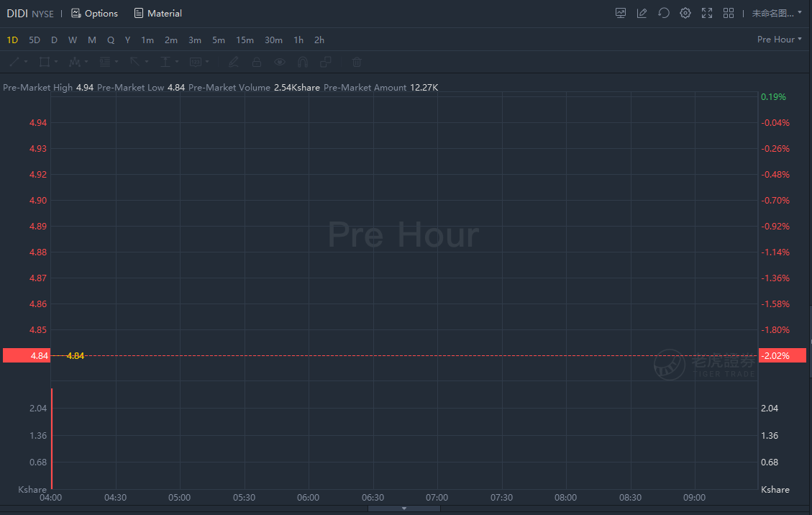Viewport: 812px width, 515px height.
Task: Select the 1D timeframe tab
Action: pos(12,40)
